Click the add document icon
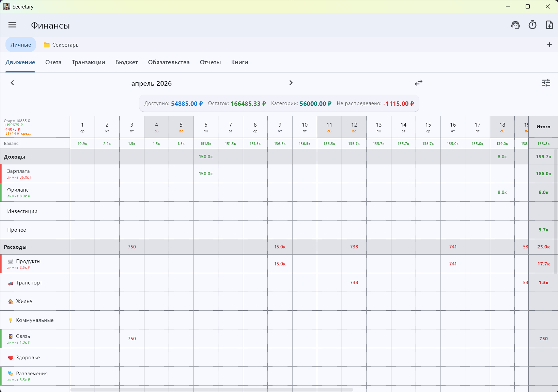This screenshot has width=558, height=392. click(x=549, y=25)
